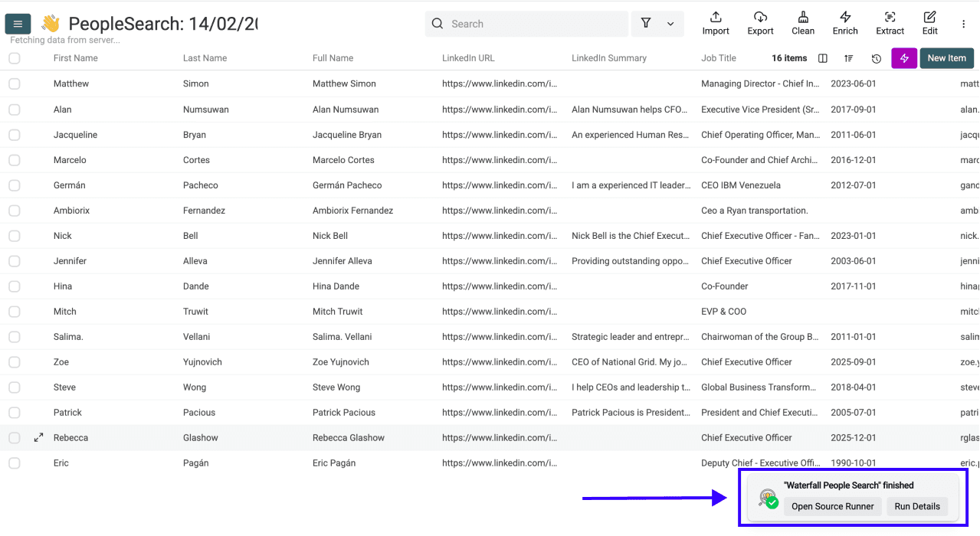This screenshot has width=980, height=536.
Task: Open the Enrich tool
Action: point(845,23)
